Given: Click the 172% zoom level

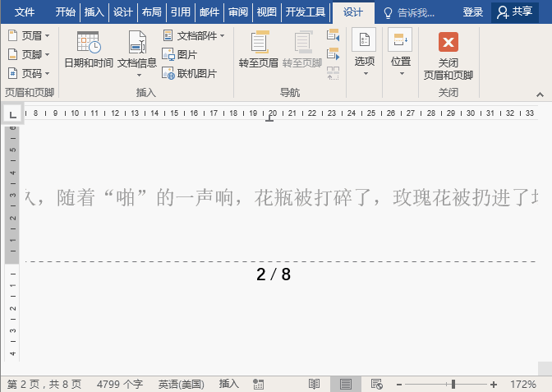Looking at the screenshot, I should 523,385.
